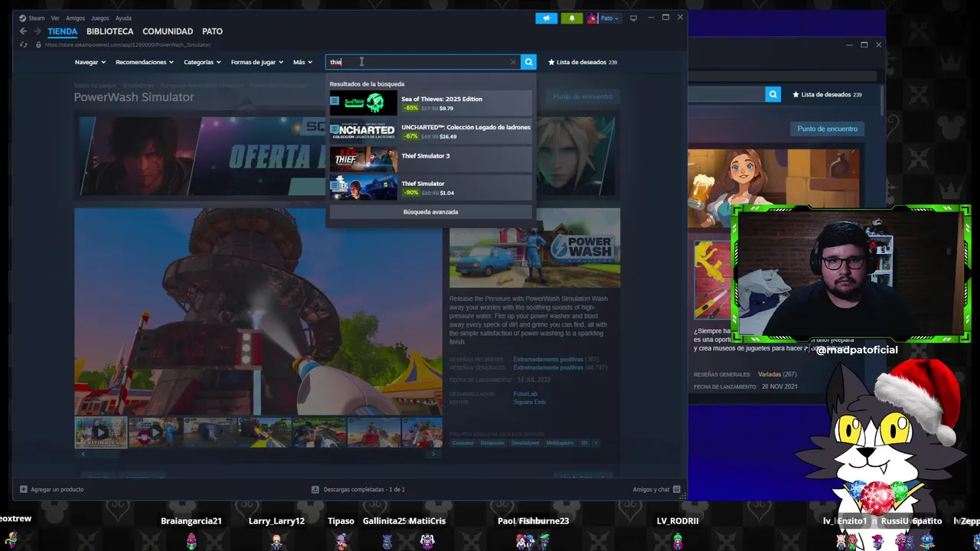This screenshot has width=980, height=551.
Task: Click the magnifier search button in Steam store
Action: pyautogui.click(x=528, y=62)
